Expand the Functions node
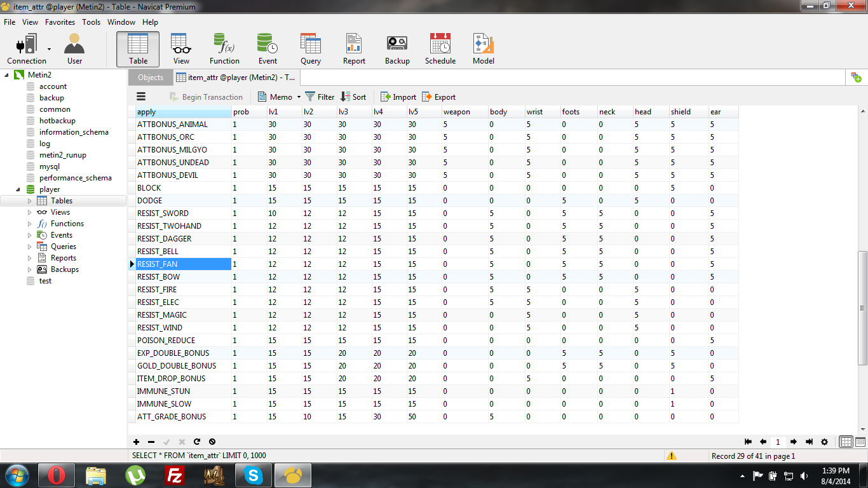Screen dimensions: 868x488 point(29,224)
